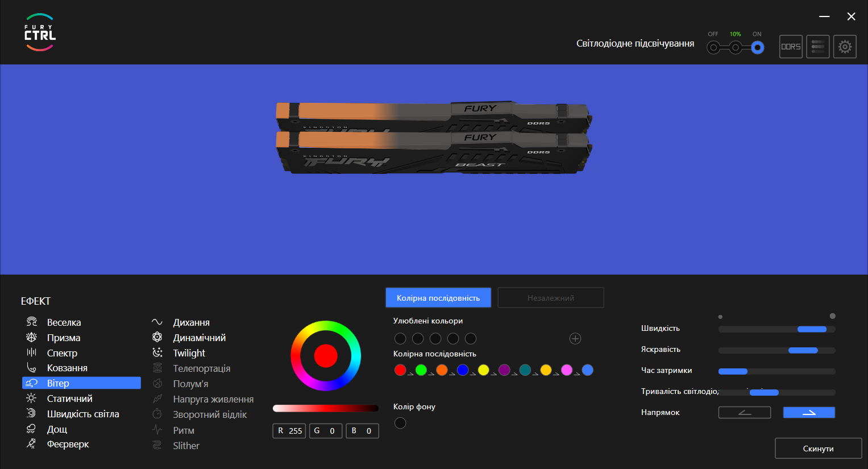Select the yellow color in sequence

pos(483,370)
